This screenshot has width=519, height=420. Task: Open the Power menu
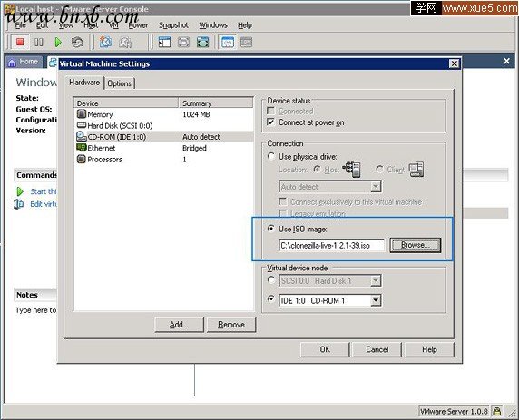click(138, 25)
